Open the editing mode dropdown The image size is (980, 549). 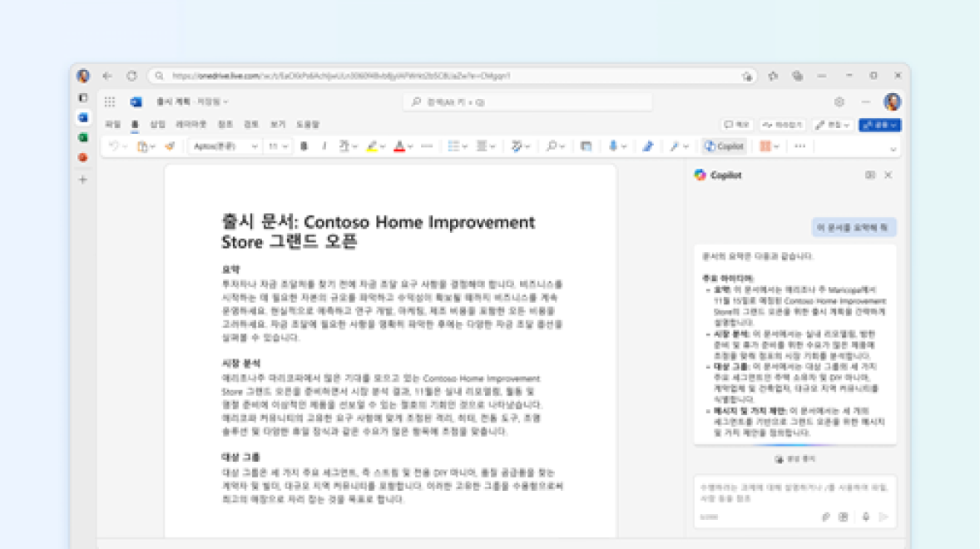833,125
